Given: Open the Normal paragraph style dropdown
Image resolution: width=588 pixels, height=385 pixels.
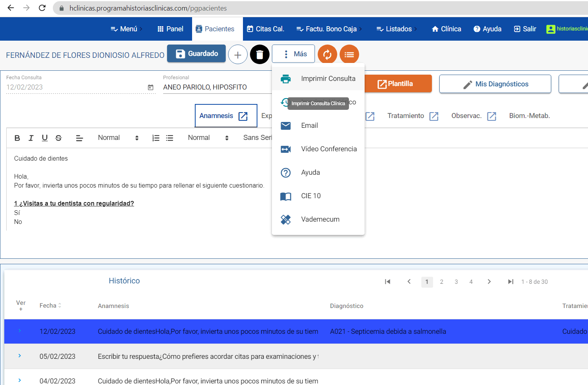Looking at the screenshot, I should click(116, 138).
